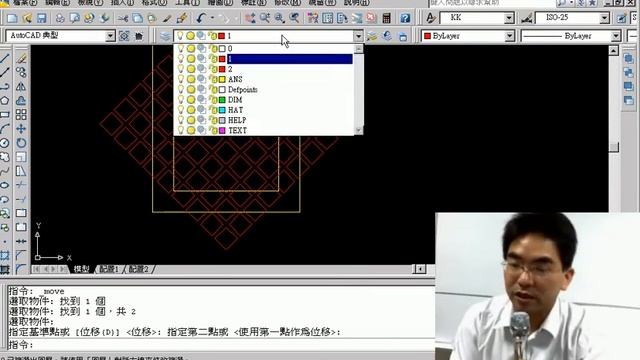Toggle the lock icon for layer HELP

[x=213, y=120]
